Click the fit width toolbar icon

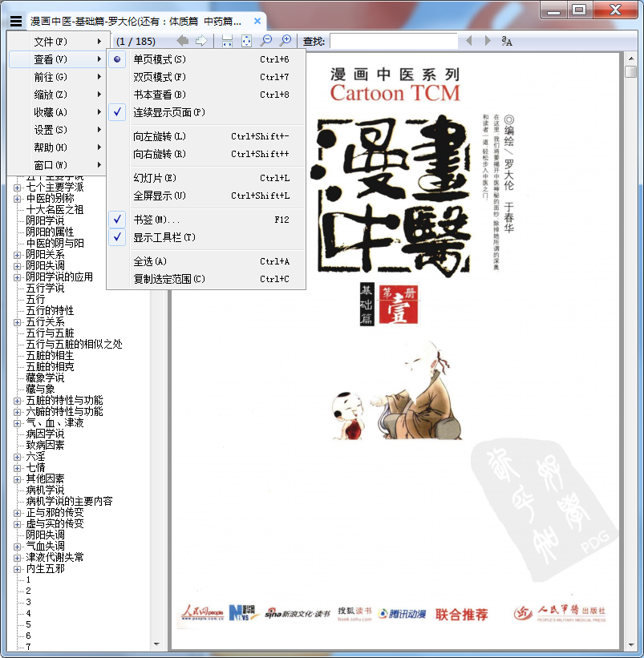pyautogui.click(x=228, y=41)
